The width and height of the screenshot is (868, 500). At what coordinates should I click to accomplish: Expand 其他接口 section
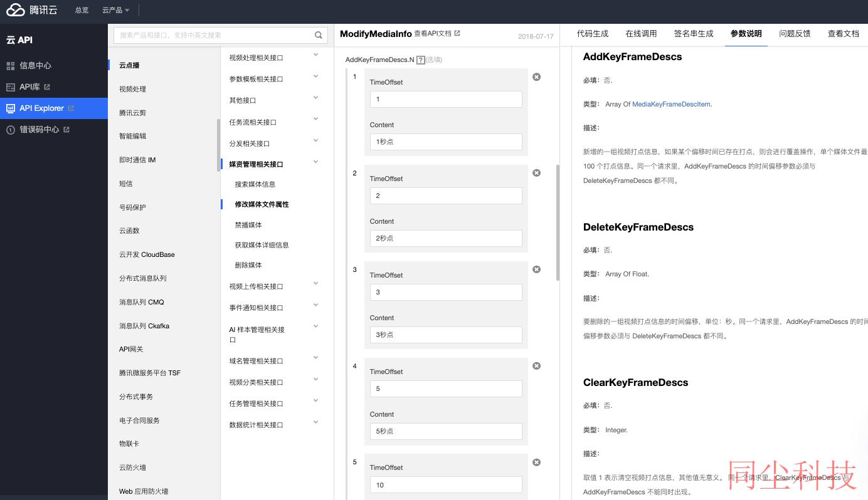tap(315, 98)
